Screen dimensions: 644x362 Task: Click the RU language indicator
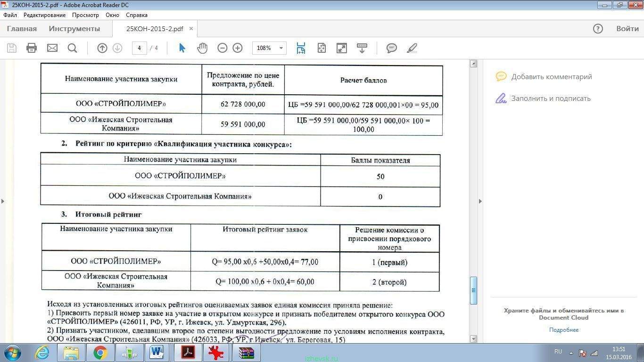pyautogui.click(x=558, y=352)
